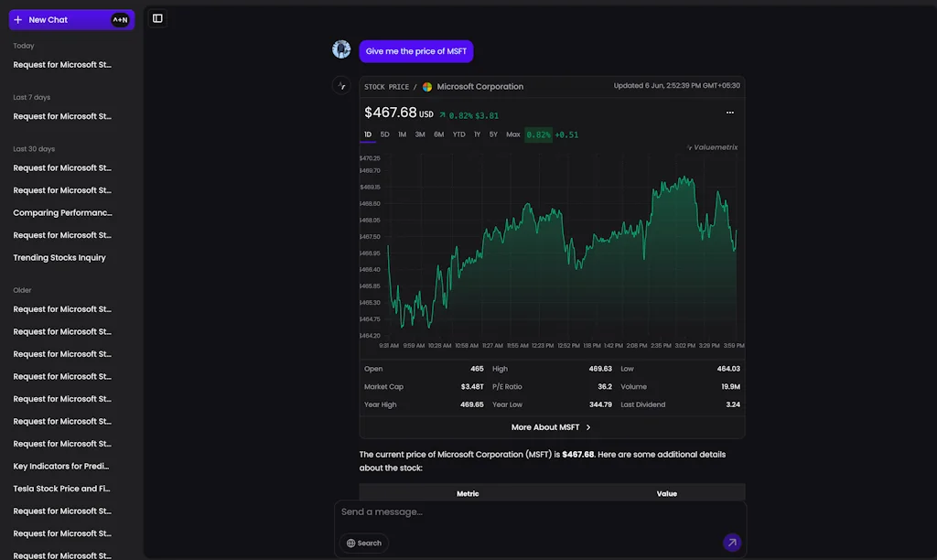Enable web Search mode

(363, 543)
